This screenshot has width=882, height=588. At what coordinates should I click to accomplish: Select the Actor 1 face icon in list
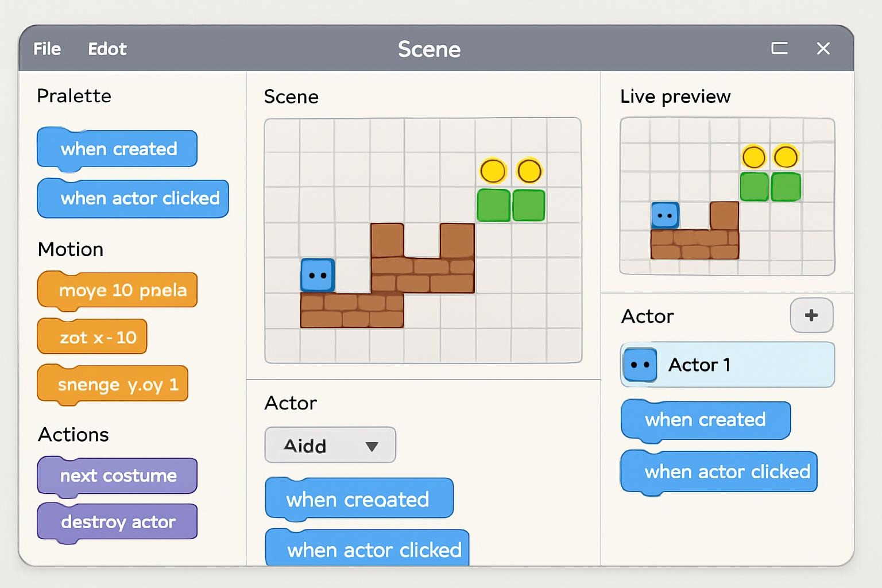pyautogui.click(x=640, y=365)
